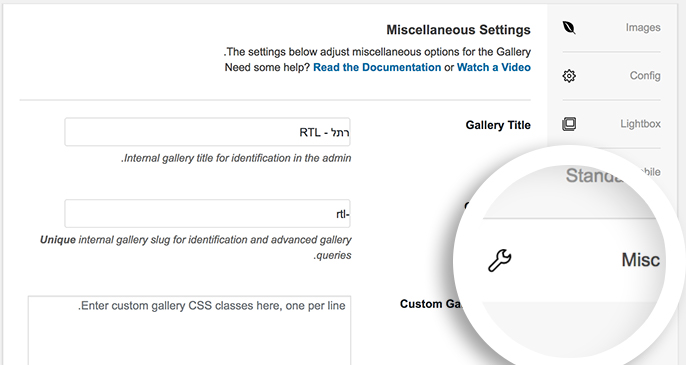The height and width of the screenshot is (365, 686).
Task: Click the gear icon beside Config
Action: pos(569,76)
